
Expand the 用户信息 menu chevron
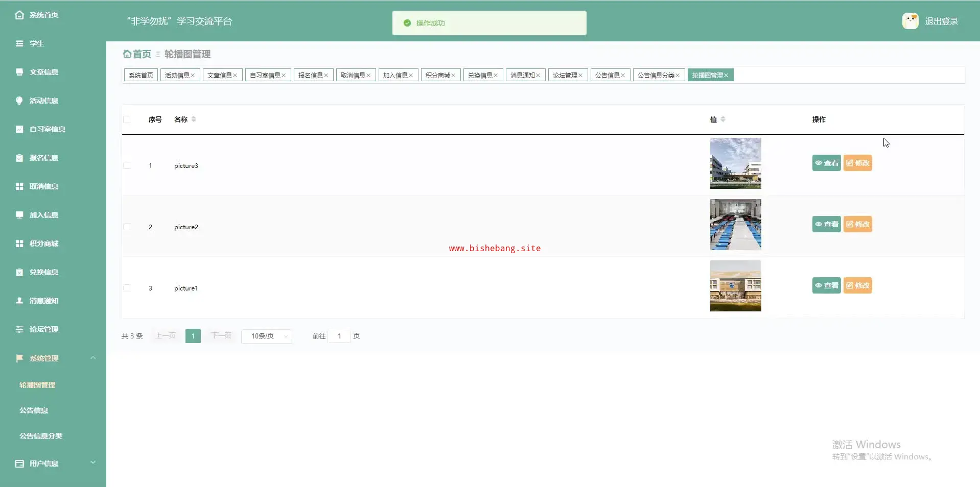93,462
